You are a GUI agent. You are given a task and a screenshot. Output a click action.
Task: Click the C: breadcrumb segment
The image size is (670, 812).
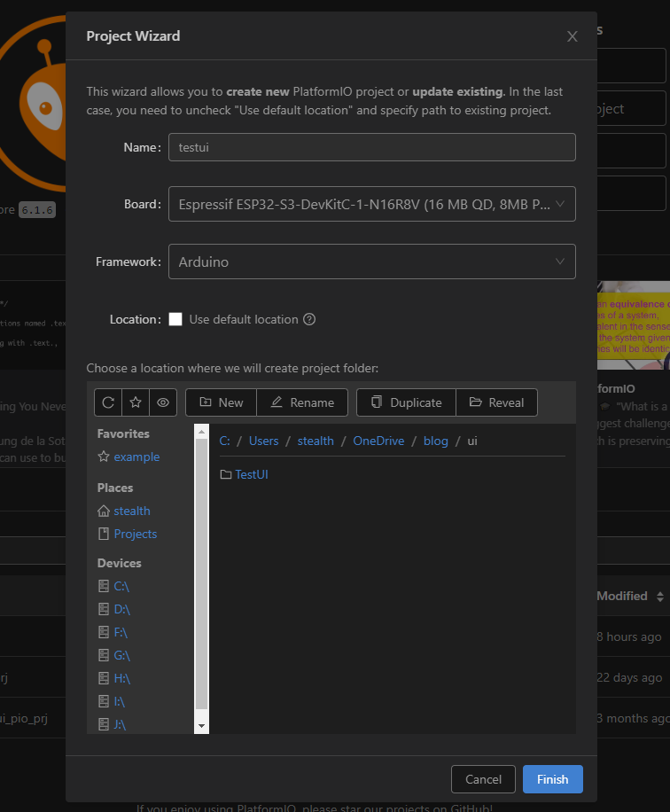[225, 441]
